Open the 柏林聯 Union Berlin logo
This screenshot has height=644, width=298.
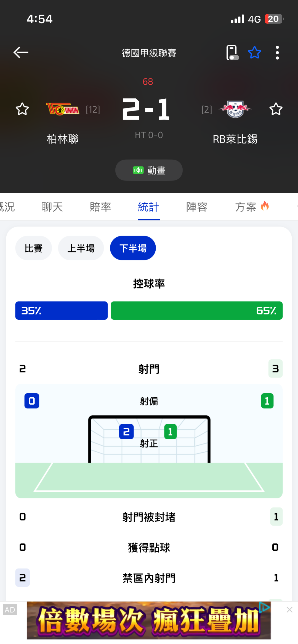[x=63, y=109]
